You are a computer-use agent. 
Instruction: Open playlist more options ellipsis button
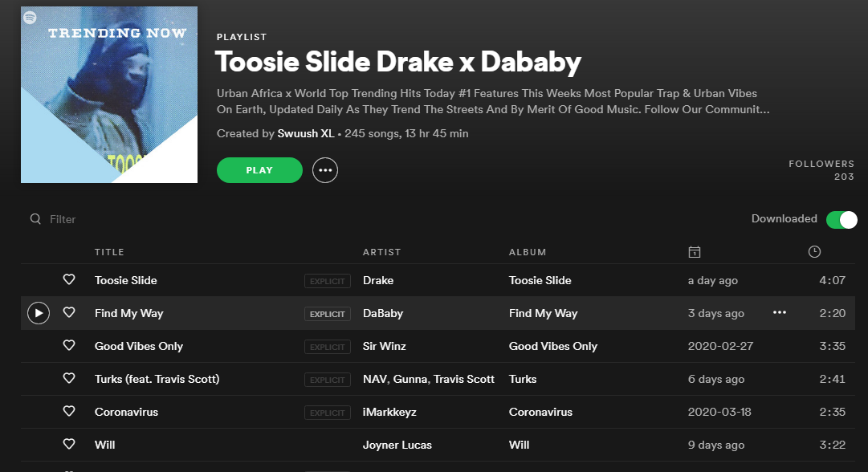point(324,170)
